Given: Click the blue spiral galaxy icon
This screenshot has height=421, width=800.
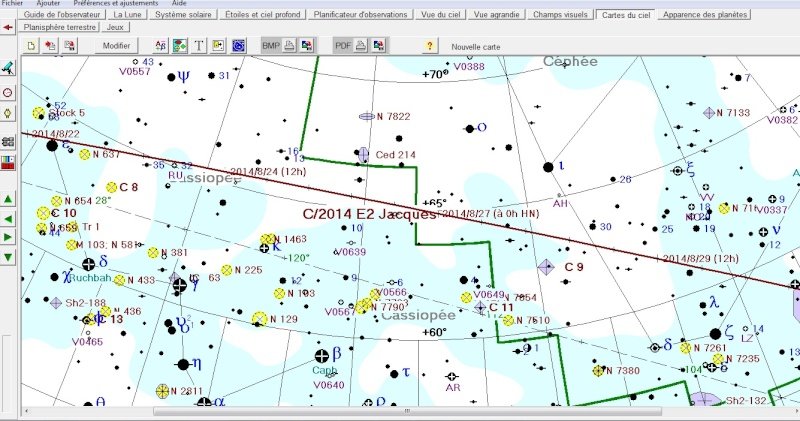Looking at the screenshot, I should tap(238, 46).
